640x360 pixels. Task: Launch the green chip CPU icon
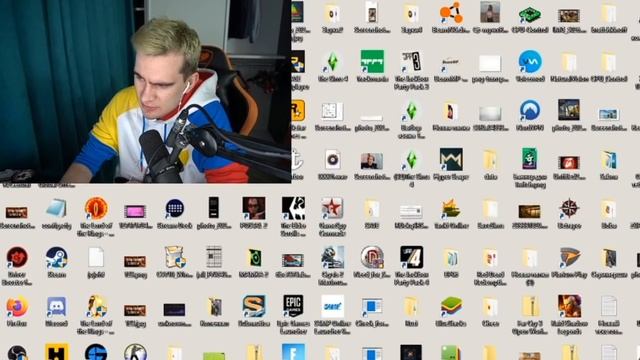[530, 16]
